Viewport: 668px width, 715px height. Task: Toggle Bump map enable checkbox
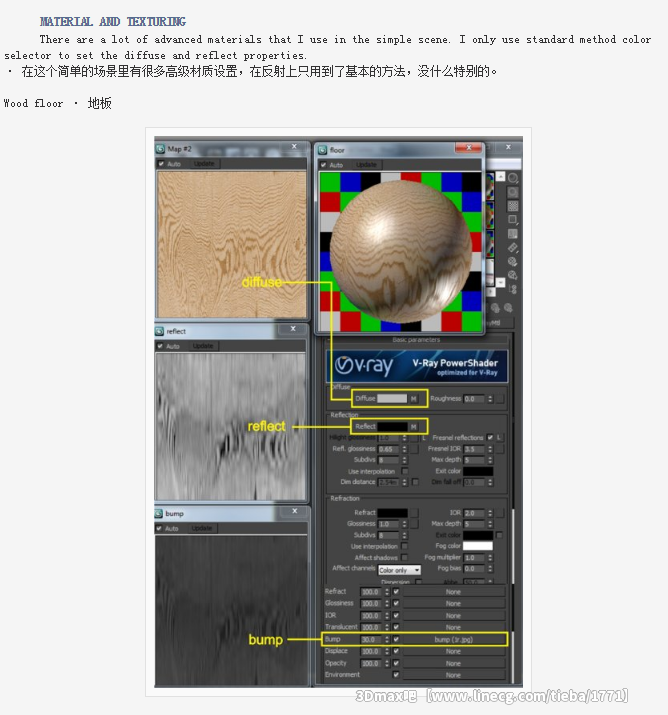pyautogui.click(x=396, y=639)
